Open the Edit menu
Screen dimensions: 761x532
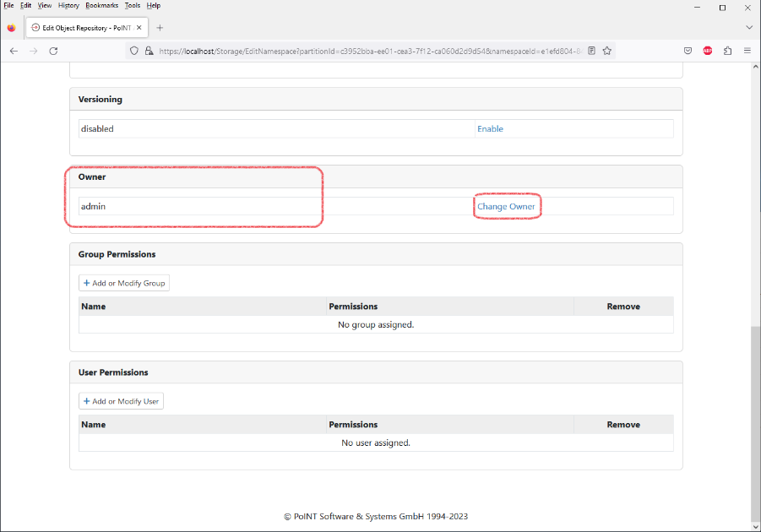click(x=25, y=5)
